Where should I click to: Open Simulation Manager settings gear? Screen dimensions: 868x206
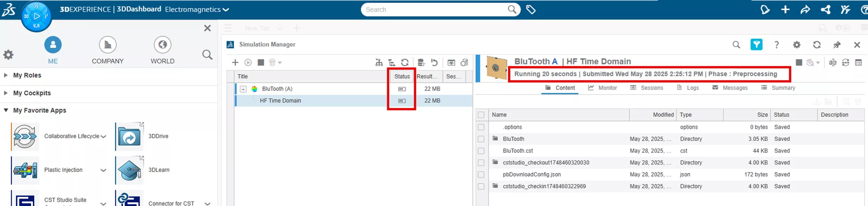(797, 45)
